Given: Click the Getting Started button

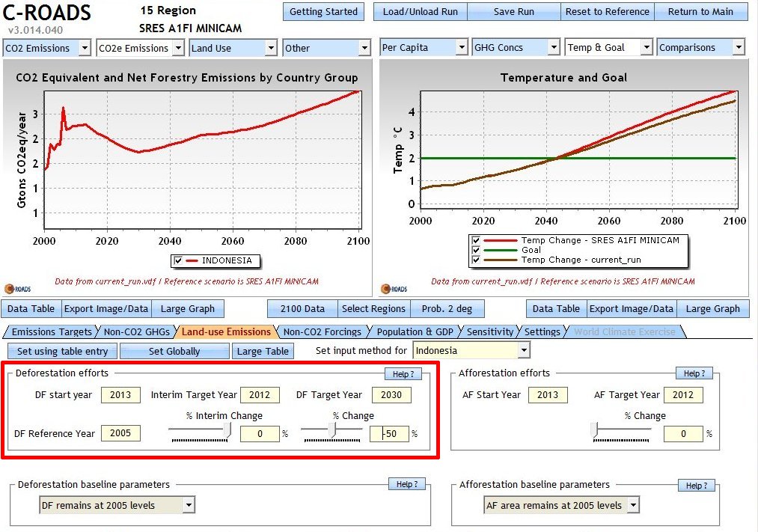Looking at the screenshot, I should 323,11.
